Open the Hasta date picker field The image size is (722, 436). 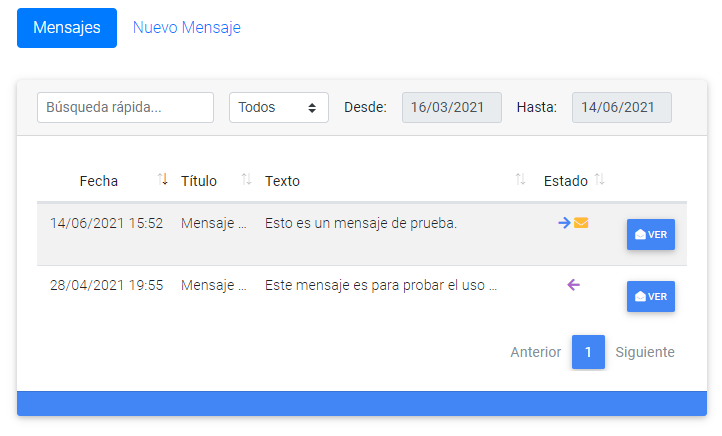(x=622, y=107)
